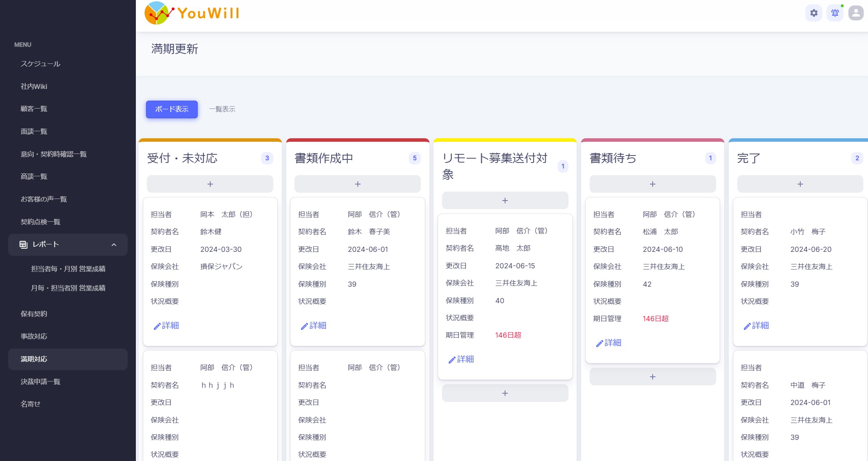Viewport: 868px width, 461px height.
Task: Click pencil icon on 小竹 梅子 card
Action: (747, 326)
